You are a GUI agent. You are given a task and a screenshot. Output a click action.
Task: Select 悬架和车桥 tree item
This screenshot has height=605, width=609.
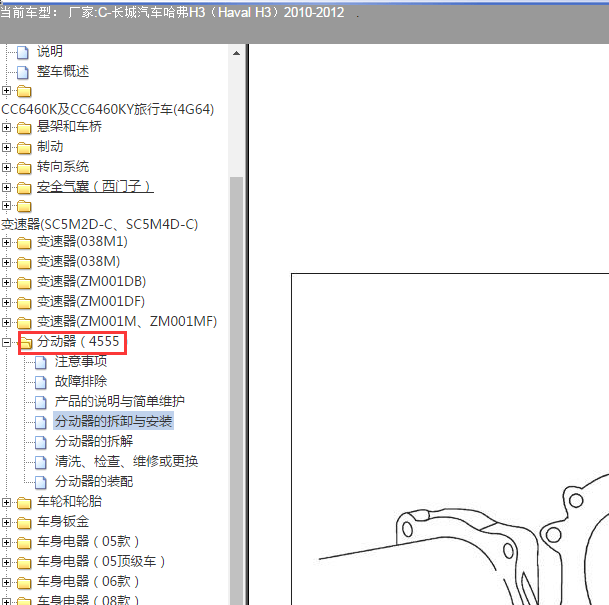69,127
